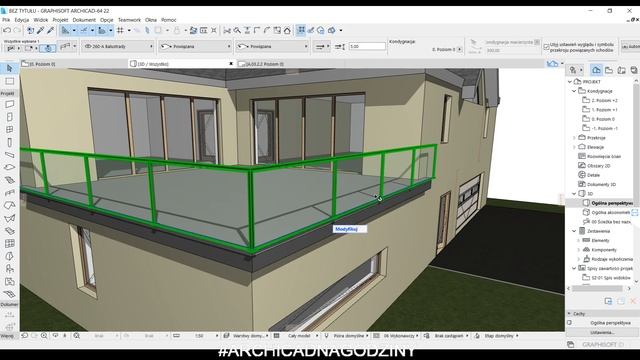Open the first Powiązana dropdown
Screen dimensions: 640x360
[x=195, y=47]
